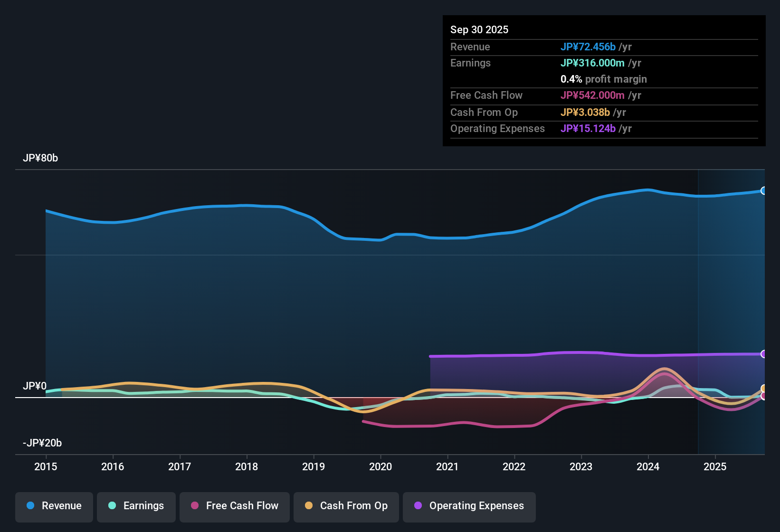Toggle the Operating Expenses series visibility
780x532 pixels.
click(469, 506)
